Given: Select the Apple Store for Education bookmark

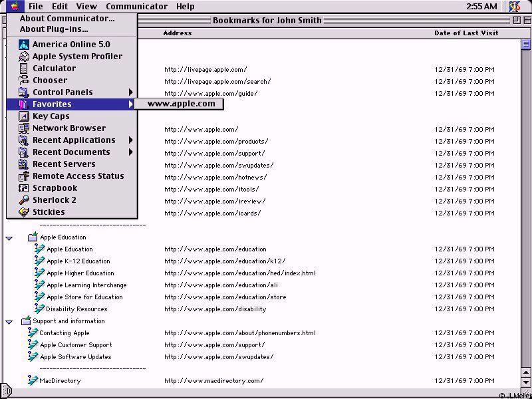Looking at the screenshot, I should click(84, 297).
